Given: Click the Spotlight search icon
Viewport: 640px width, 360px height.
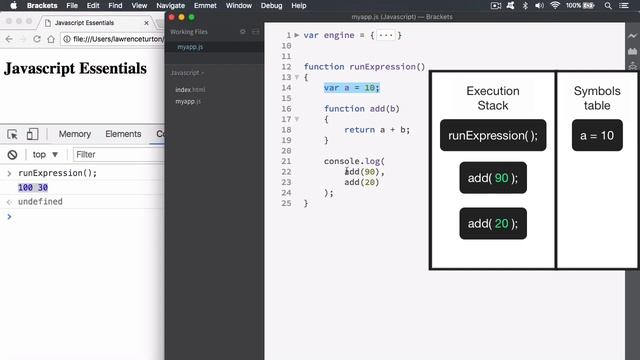Looking at the screenshot, I should pyautogui.click(x=608, y=6).
